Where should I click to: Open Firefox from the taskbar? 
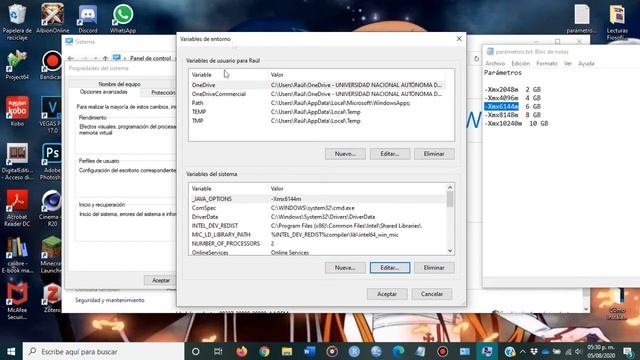pos(241,351)
